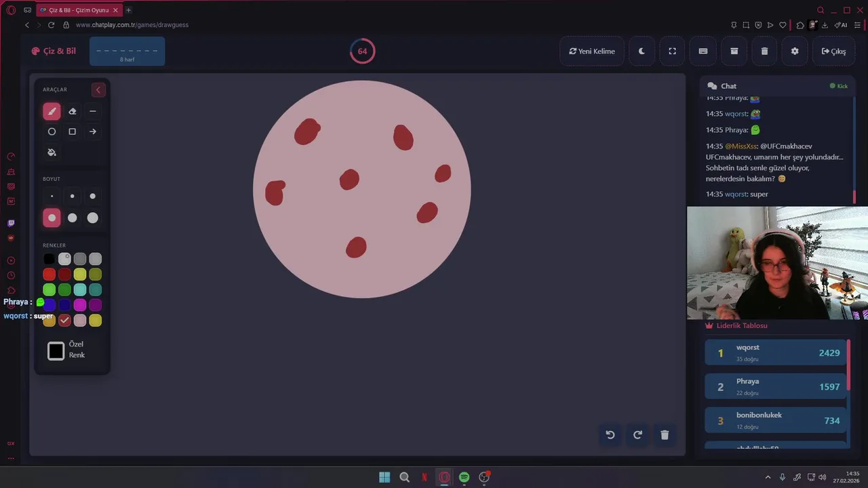Open the archive box icon in toolbar
The image size is (868, 488).
pos(734,51)
